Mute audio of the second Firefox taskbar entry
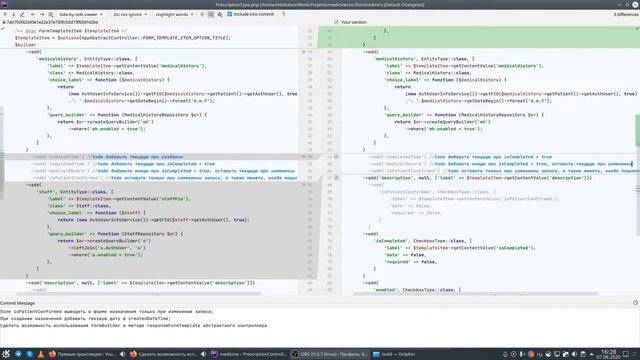This screenshot has width=640, height=360. [203, 354]
